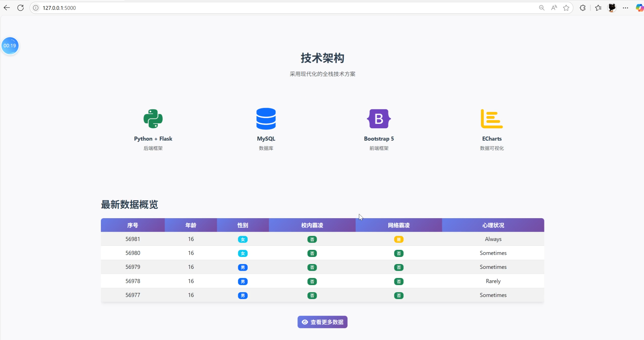Click 校内霸凌 否 badge in row 56977
Screen dimensions: 644x340
(x=312, y=295)
